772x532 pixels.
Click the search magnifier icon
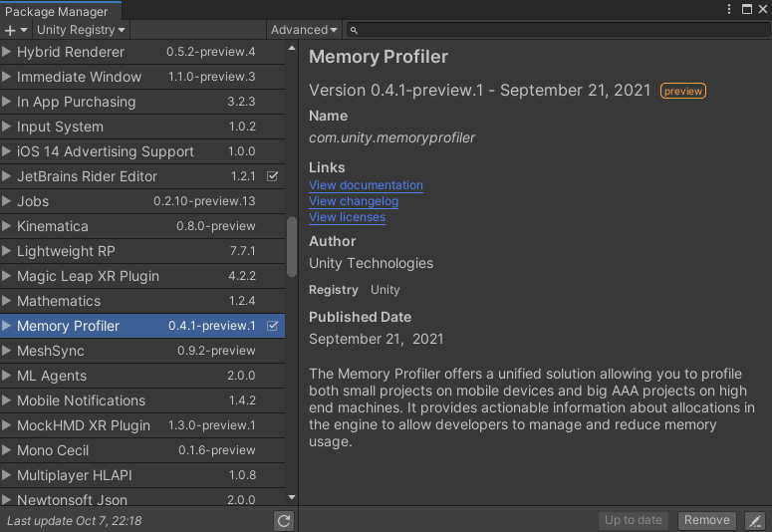point(354,30)
